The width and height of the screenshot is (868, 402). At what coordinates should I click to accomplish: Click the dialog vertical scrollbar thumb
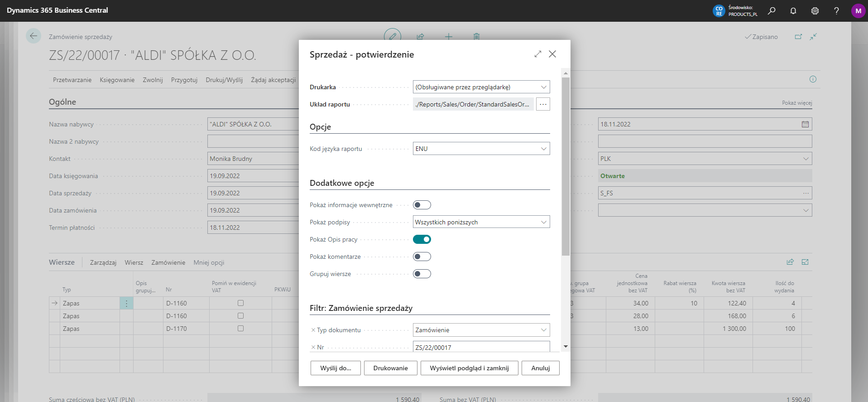tap(566, 166)
